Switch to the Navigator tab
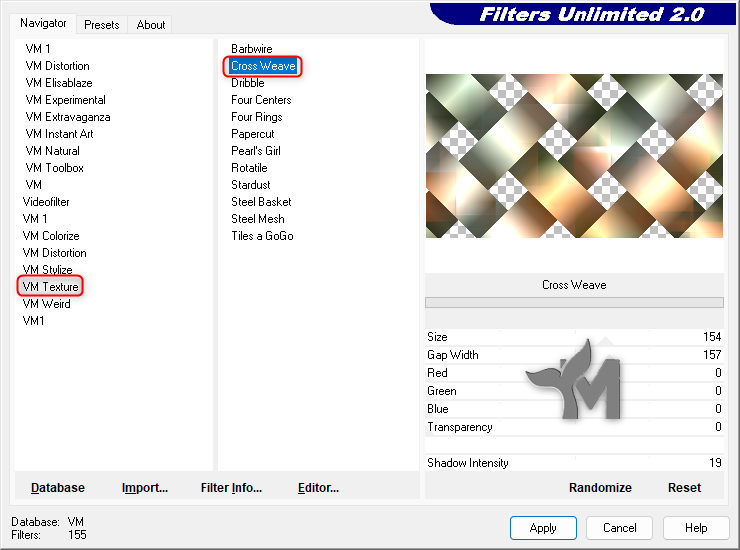The width and height of the screenshot is (740, 550). (x=43, y=23)
